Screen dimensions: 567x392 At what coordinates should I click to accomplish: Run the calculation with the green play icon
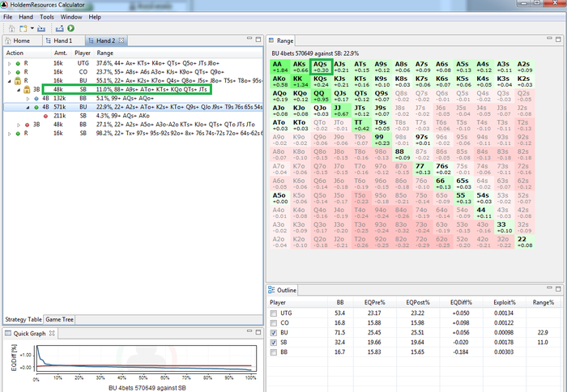[71, 28]
